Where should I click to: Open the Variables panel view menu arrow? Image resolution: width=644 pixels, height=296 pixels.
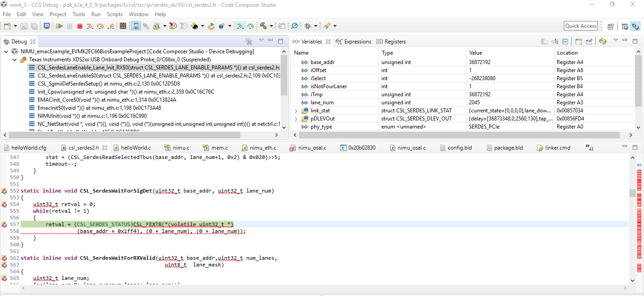tap(616, 41)
